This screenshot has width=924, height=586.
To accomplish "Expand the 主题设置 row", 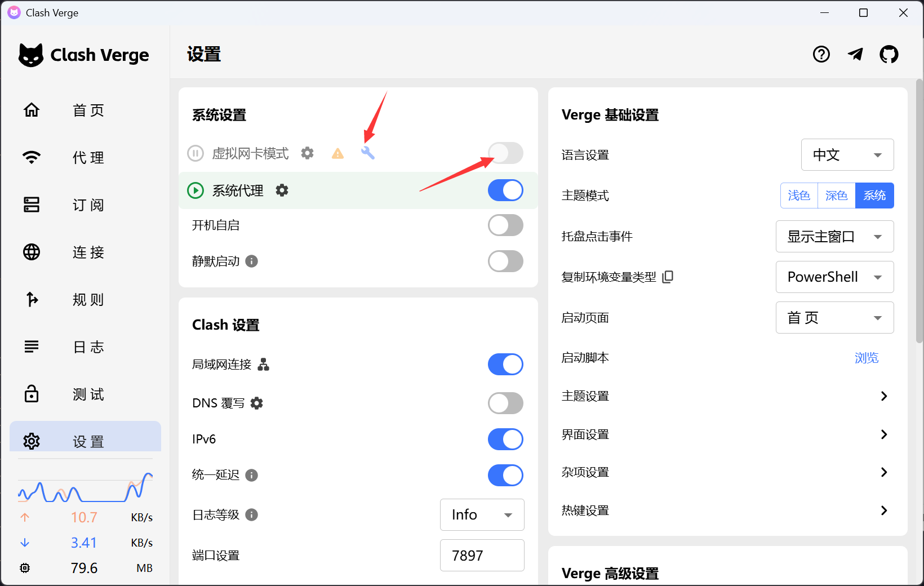I will [x=727, y=396].
